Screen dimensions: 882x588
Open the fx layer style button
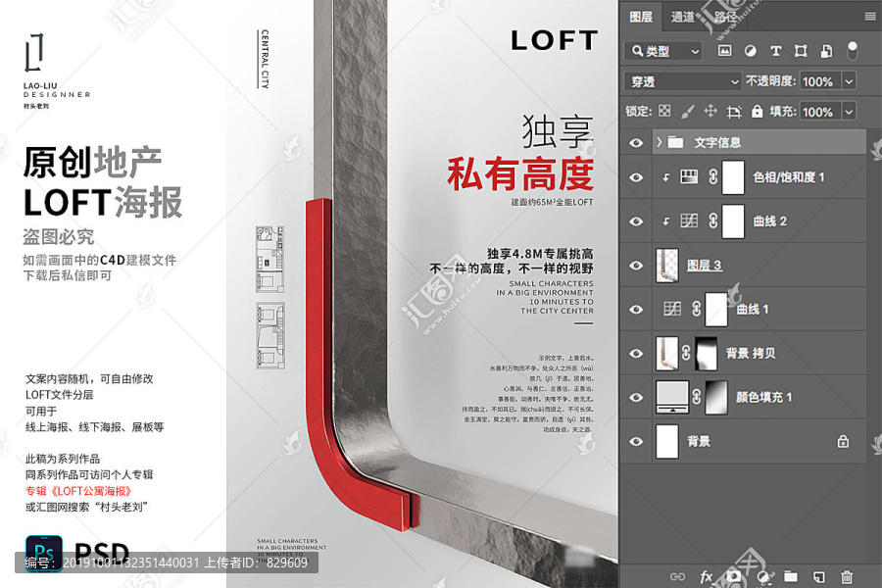(x=706, y=577)
